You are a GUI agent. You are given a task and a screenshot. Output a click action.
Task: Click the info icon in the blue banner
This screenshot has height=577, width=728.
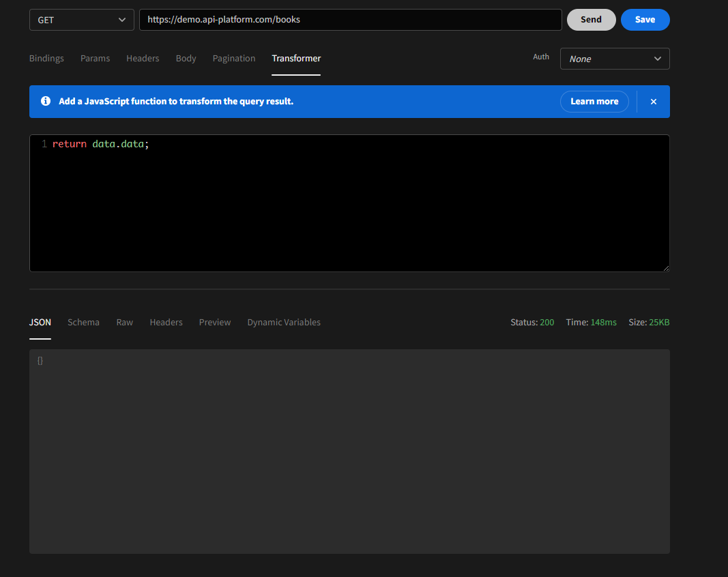pyautogui.click(x=45, y=101)
